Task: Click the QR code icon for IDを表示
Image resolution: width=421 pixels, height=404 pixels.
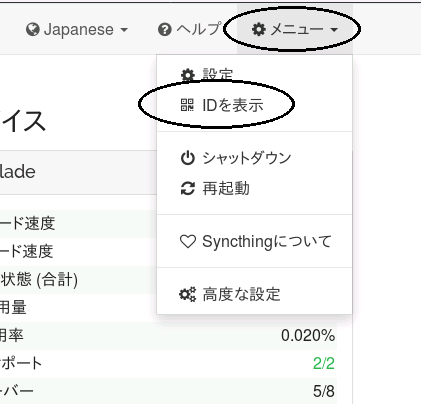Action: 187,105
